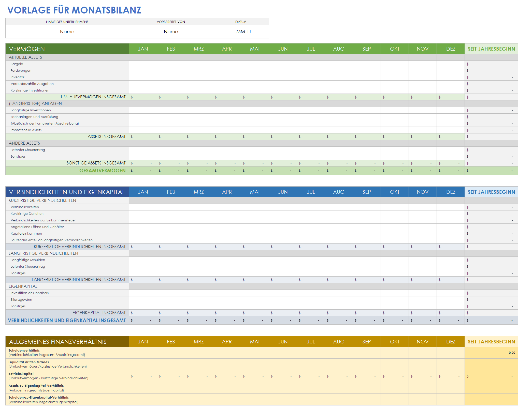
Task: Click the 'Forderungen' row label
Action: tap(21, 70)
